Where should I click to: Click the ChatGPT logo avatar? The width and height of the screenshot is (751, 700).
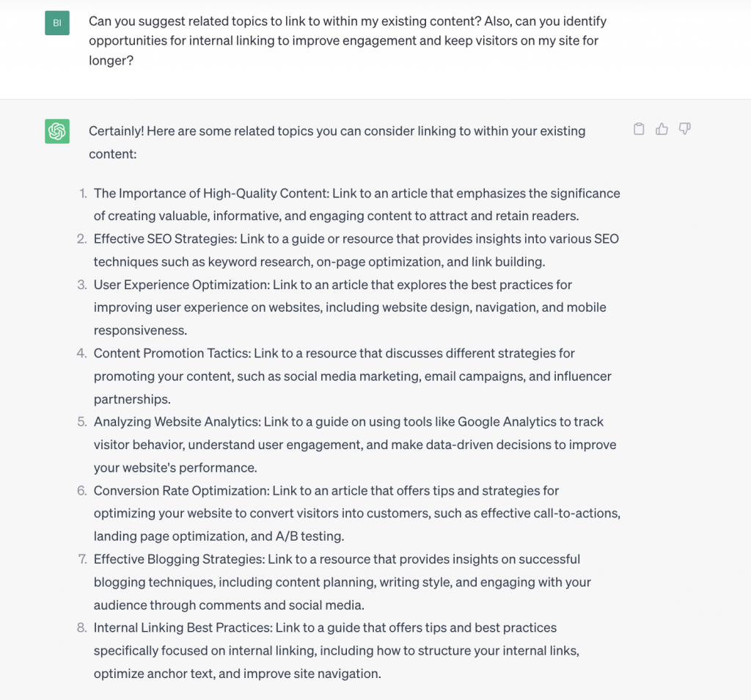pyautogui.click(x=57, y=131)
